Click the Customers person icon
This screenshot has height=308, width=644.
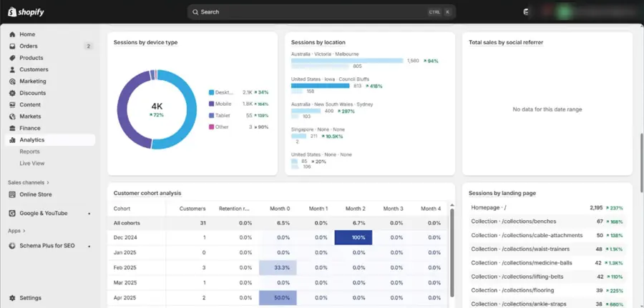(12, 70)
